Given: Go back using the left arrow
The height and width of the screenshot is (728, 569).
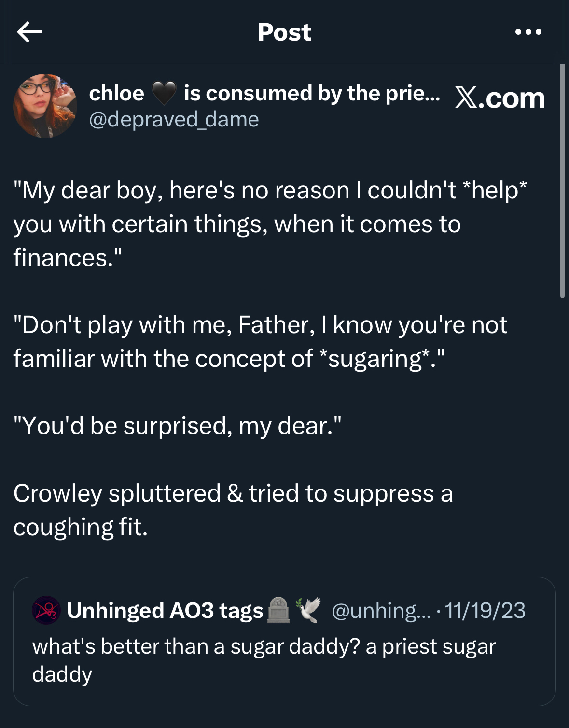Looking at the screenshot, I should click(29, 32).
